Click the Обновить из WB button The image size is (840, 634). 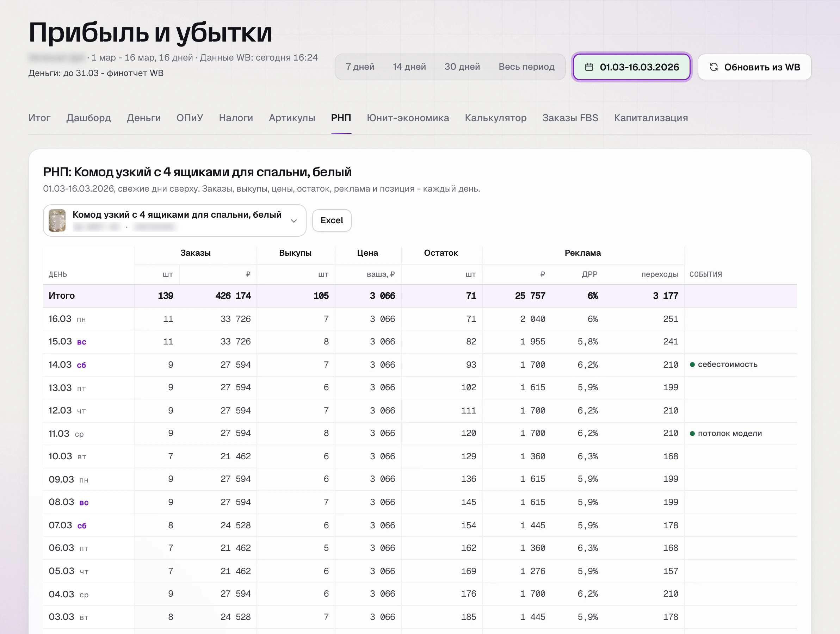pos(754,67)
